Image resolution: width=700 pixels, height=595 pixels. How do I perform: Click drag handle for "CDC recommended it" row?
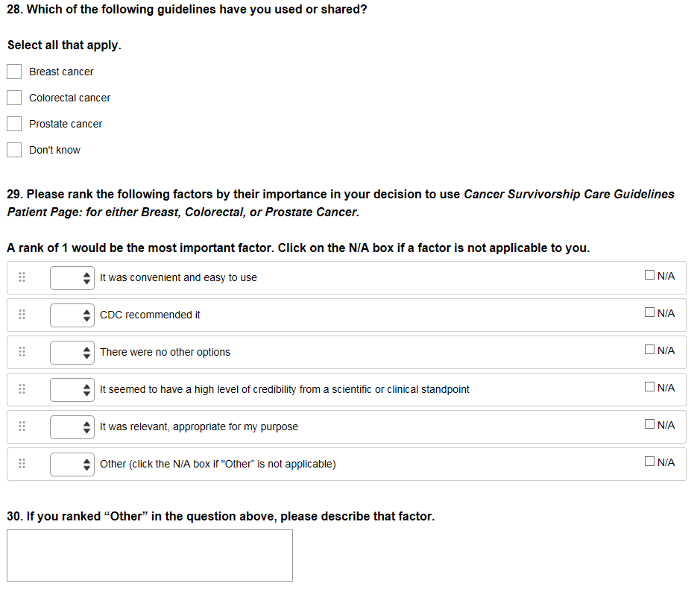pos(22,315)
